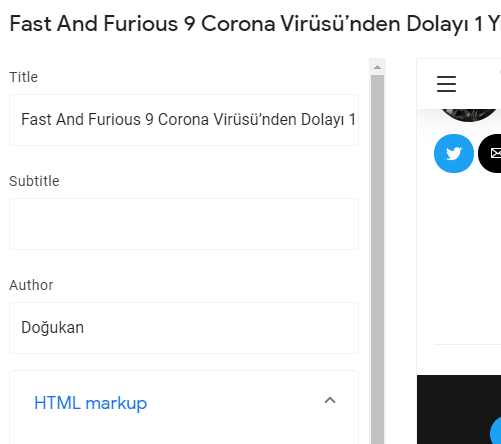Screen dimensions: 501x444
Task: Click the blue Twitter share icon
Action: tap(454, 153)
